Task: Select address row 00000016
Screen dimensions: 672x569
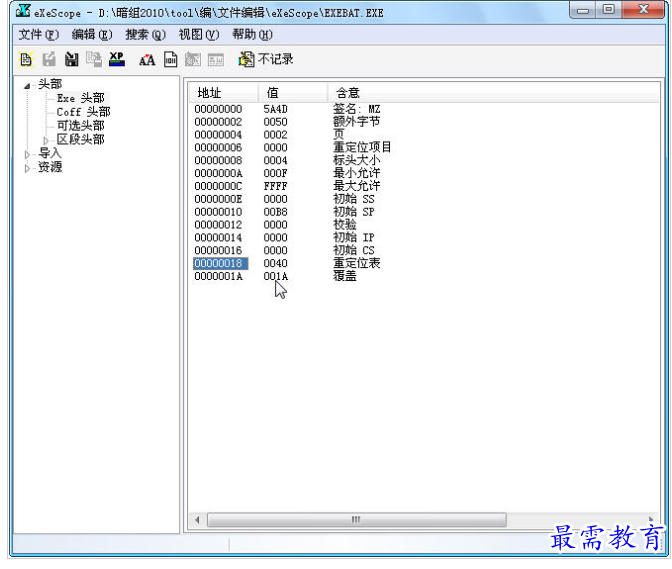Action: tap(218, 251)
